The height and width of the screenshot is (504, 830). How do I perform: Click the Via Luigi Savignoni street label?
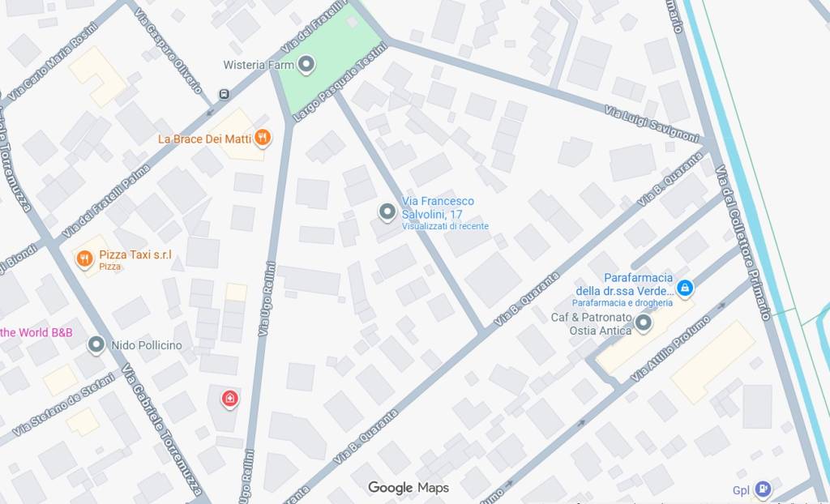coord(652,124)
